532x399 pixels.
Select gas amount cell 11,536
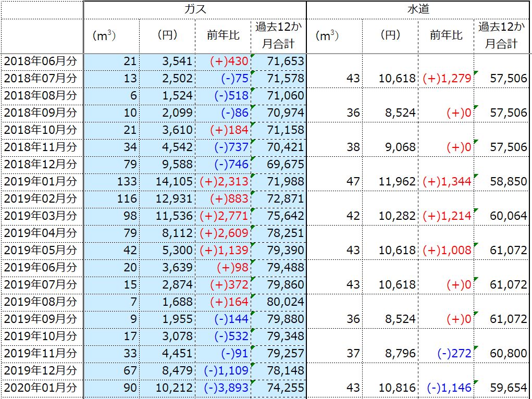(x=167, y=217)
